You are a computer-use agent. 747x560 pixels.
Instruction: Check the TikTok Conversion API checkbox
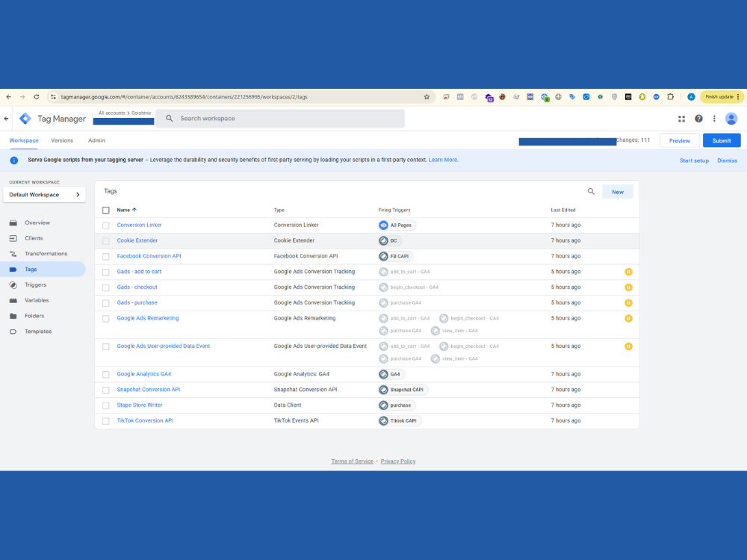[x=106, y=421]
